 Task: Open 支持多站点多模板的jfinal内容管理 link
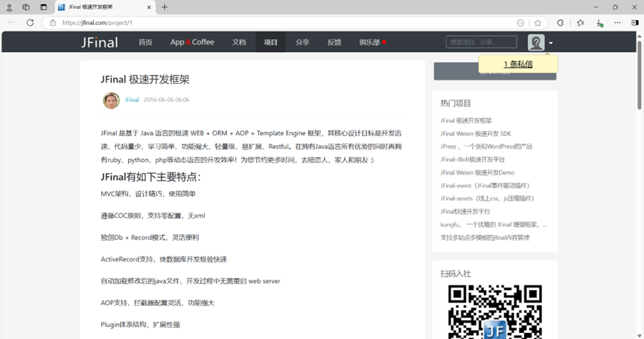tap(485, 237)
